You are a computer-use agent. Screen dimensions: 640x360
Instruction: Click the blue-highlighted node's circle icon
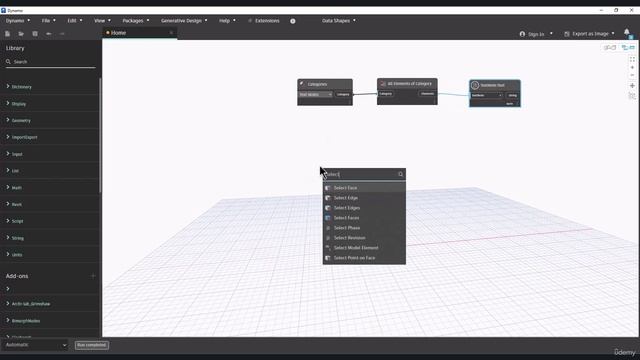click(475, 85)
